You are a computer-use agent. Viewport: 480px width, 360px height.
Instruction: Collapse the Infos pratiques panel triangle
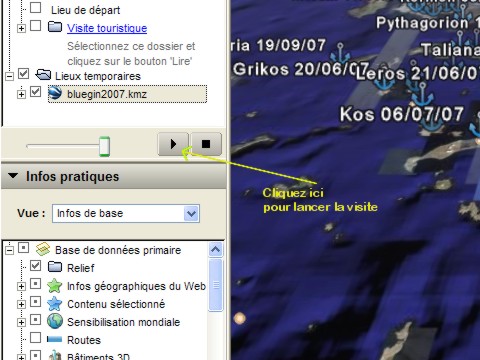point(13,175)
